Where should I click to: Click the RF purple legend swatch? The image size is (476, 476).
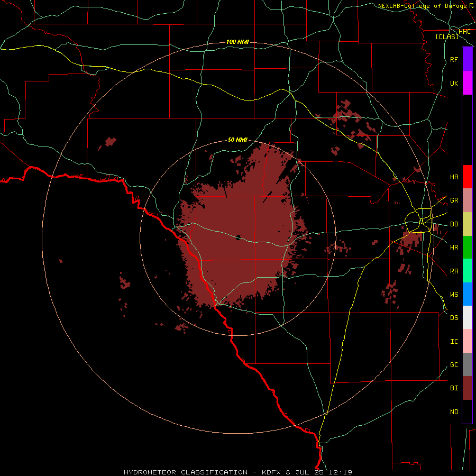click(x=467, y=59)
